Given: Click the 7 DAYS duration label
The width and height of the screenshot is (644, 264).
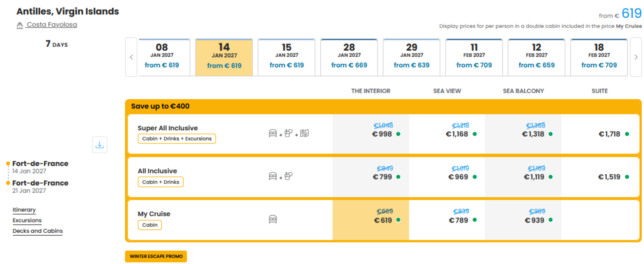Looking at the screenshot, I should [57, 44].
